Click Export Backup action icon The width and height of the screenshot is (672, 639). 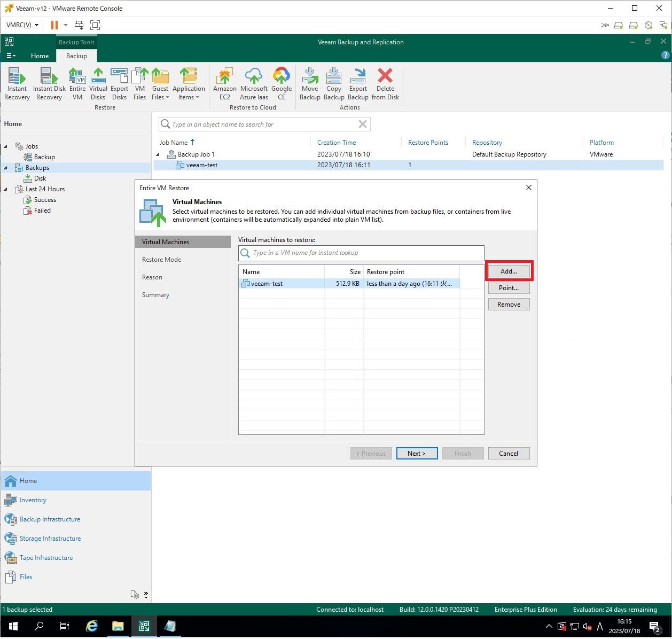(358, 84)
